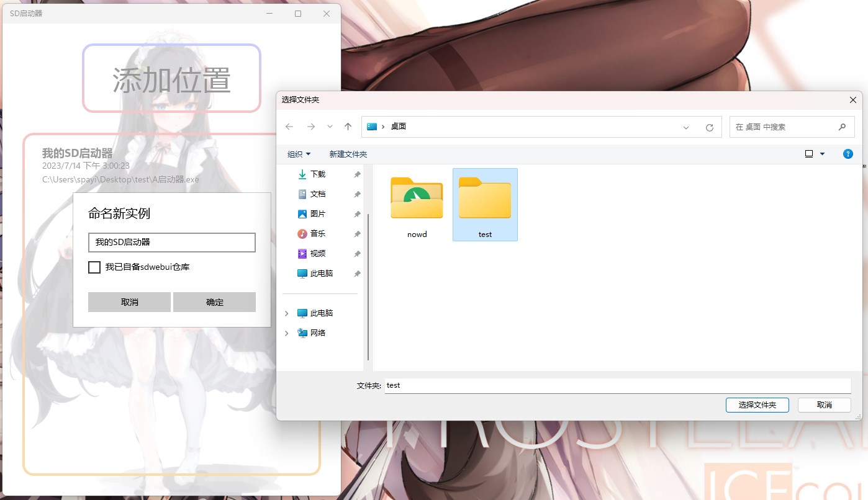Go up one folder level
The image size is (868, 500).
tap(348, 127)
